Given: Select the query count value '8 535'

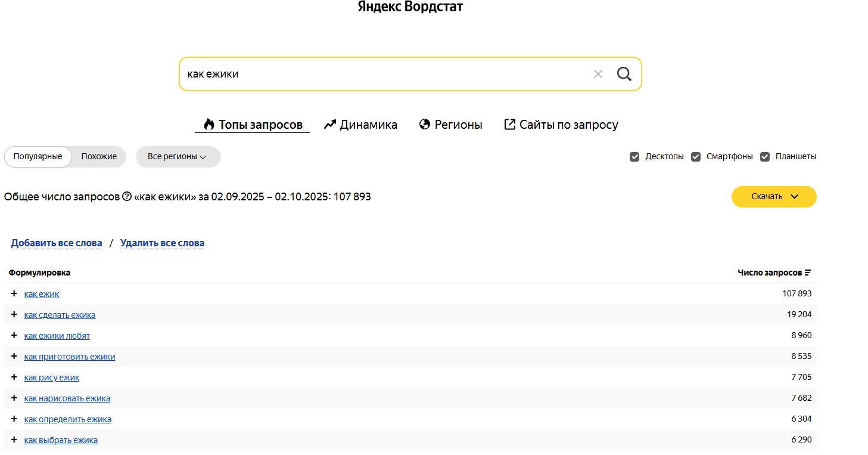Looking at the screenshot, I should point(801,356).
